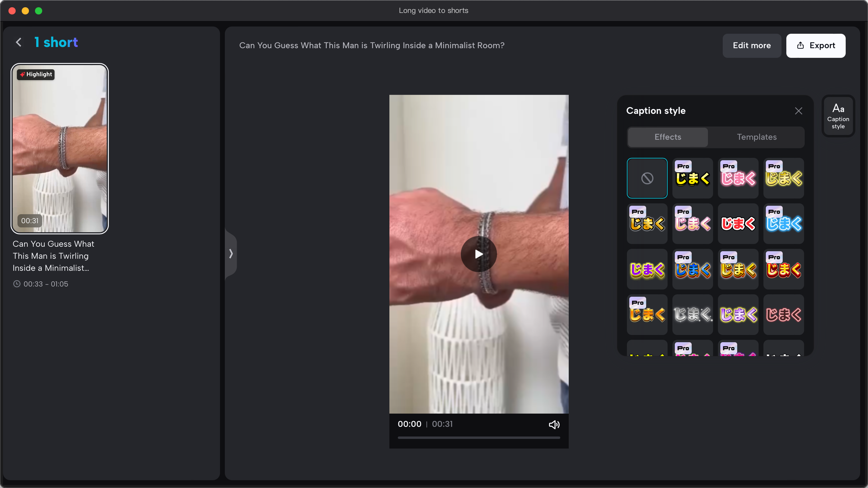Viewport: 868px width, 488px height.
Task: Switch to the Effects tab
Action: pyautogui.click(x=668, y=137)
